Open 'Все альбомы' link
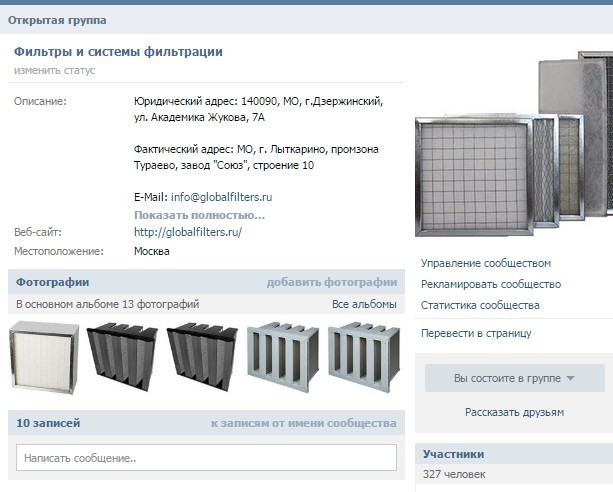613x492 pixels. click(x=364, y=304)
